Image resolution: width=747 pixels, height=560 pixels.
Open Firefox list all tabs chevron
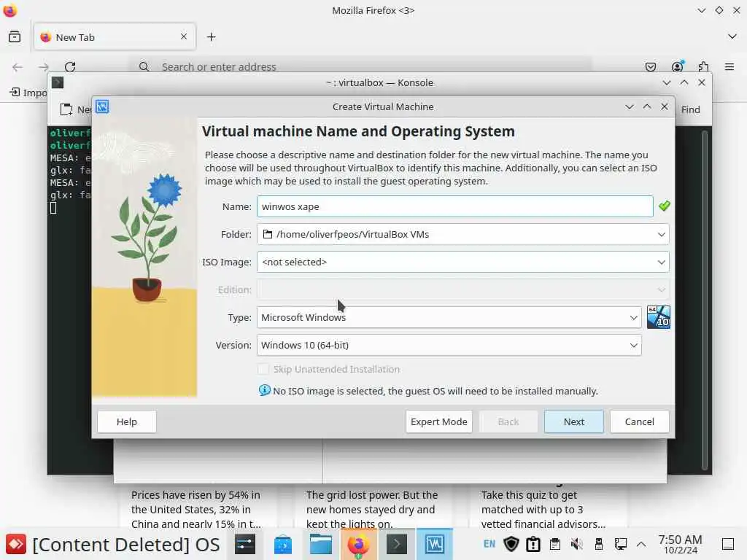pyautogui.click(x=732, y=36)
